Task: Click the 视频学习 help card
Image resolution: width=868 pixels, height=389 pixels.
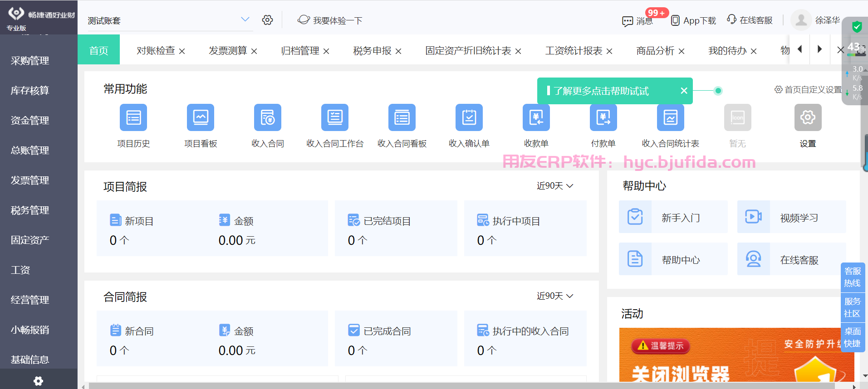Action: tap(792, 217)
